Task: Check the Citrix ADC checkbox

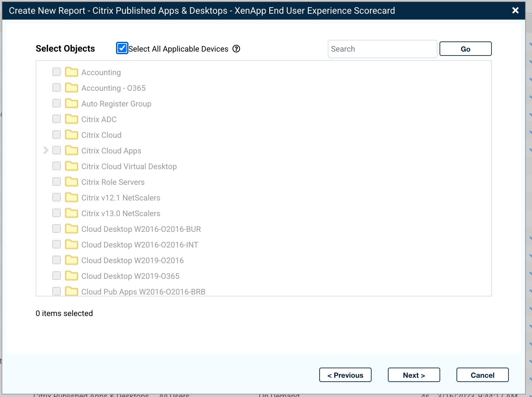Action: click(57, 119)
